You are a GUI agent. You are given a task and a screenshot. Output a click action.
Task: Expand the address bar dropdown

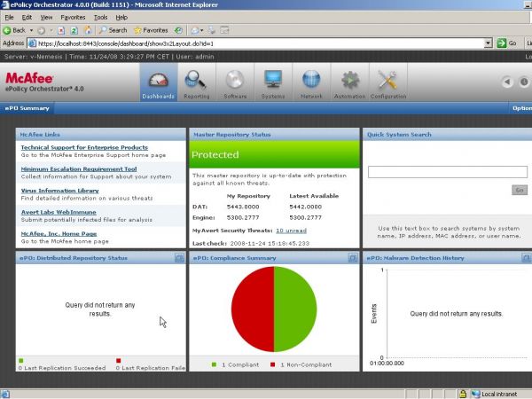tap(488, 43)
